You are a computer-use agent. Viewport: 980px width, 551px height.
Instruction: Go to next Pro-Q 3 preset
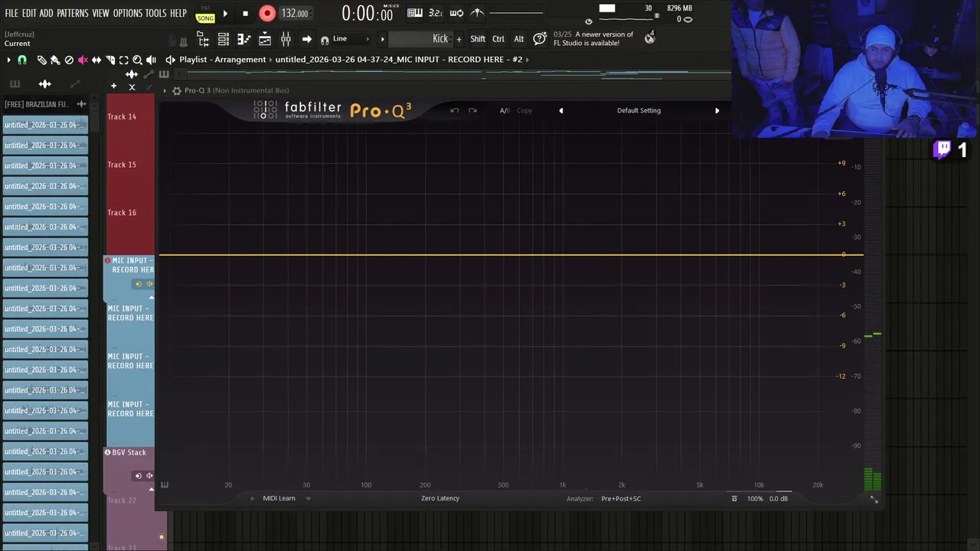[x=717, y=110]
